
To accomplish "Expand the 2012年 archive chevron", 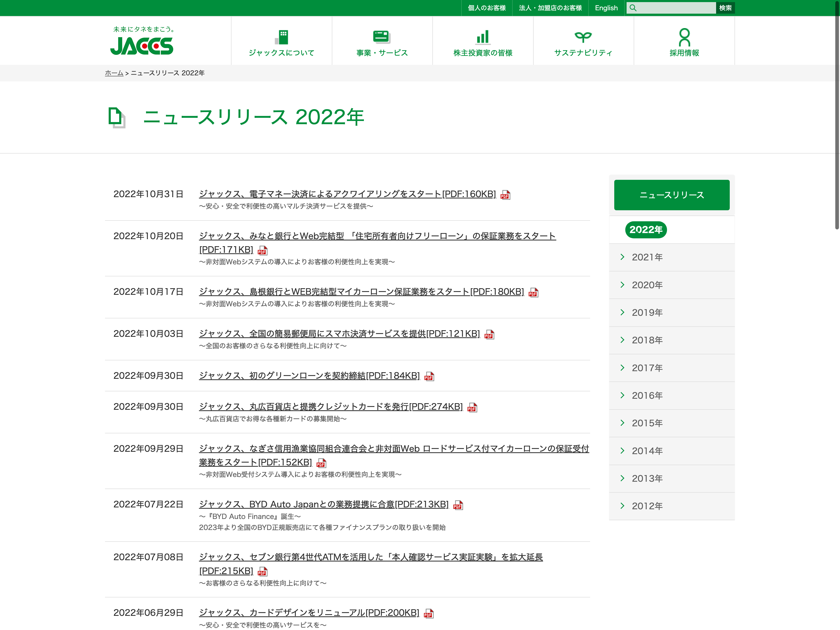I will 622,506.
